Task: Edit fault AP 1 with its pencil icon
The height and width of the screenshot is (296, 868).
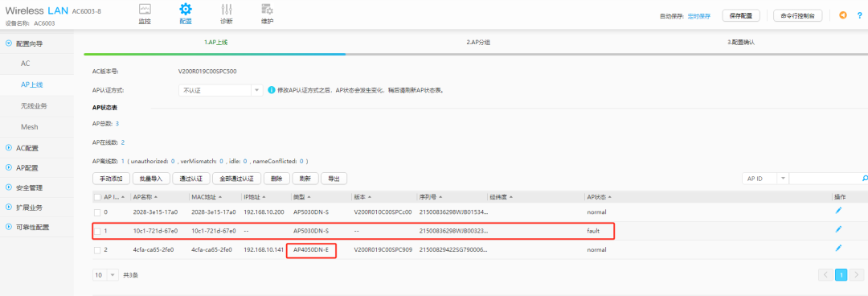Action: (x=838, y=229)
